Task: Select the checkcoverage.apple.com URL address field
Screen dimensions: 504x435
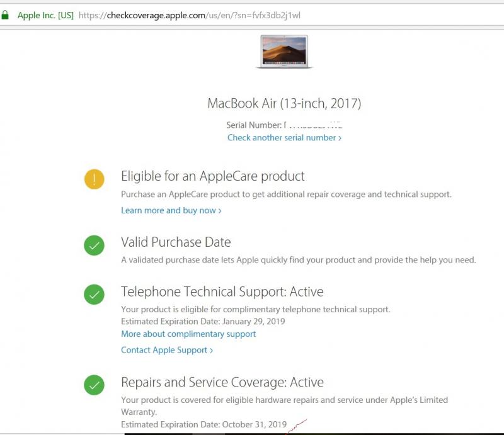Action: point(190,15)
